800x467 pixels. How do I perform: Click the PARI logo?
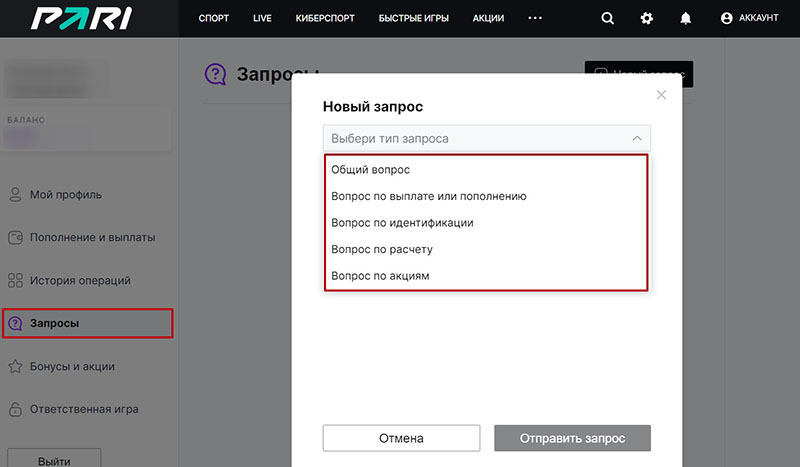tap(82, 18)
